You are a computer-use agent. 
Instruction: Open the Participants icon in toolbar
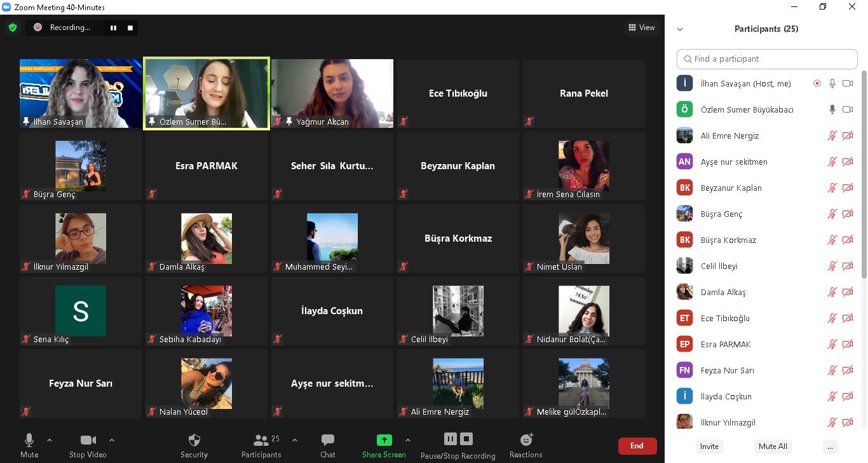point(261,440)
